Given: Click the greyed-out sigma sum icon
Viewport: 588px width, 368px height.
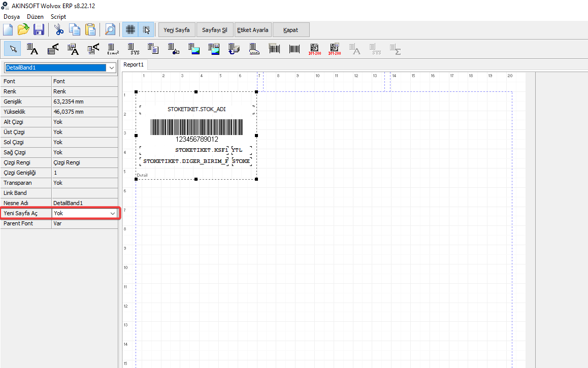Looking at the screenshot, I should click(x=395, y=49).
